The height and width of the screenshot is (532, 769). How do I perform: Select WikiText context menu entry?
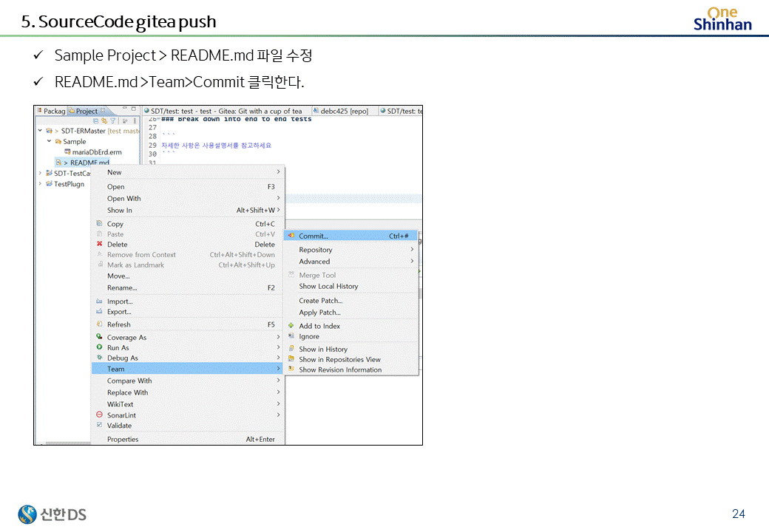[x=187, y=404]
